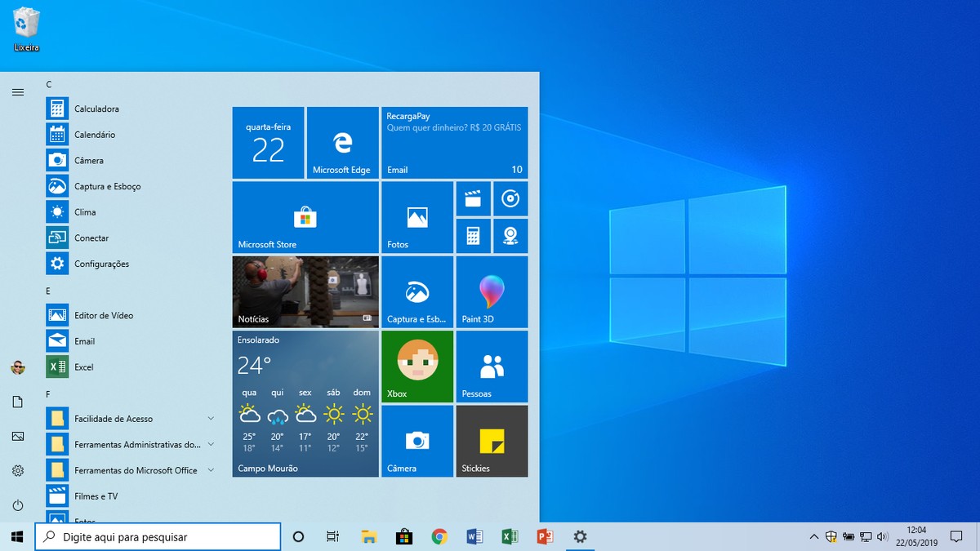This screenshot has width=980, height=551.
Task: Launch the Paint 3D tile
Action: pos(492,291)
